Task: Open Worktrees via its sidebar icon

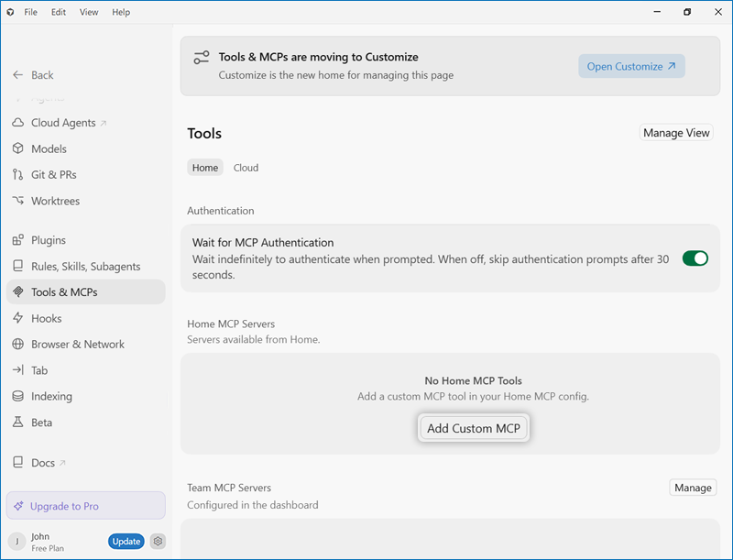Action: 17,201
